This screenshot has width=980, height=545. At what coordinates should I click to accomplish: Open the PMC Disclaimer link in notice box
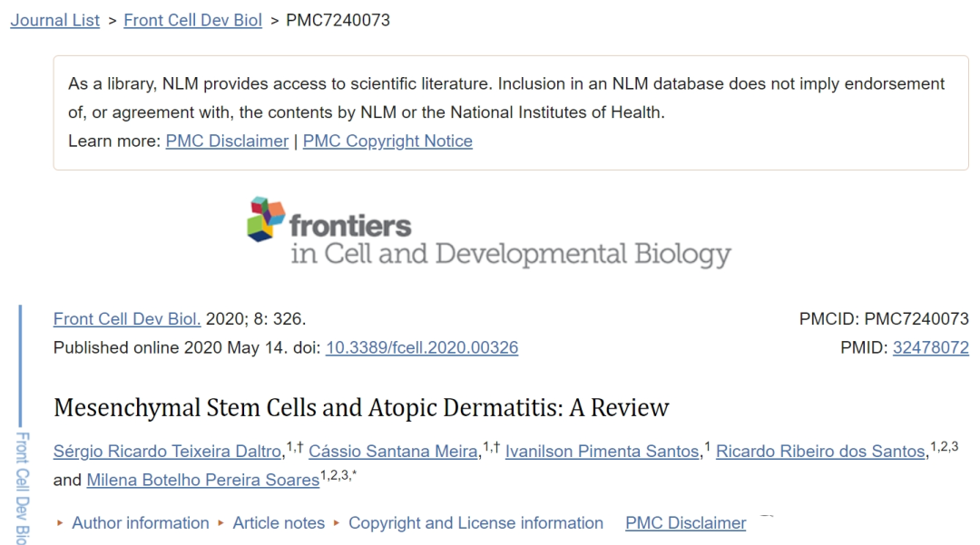pyautogui.click(x=227, y=141)
